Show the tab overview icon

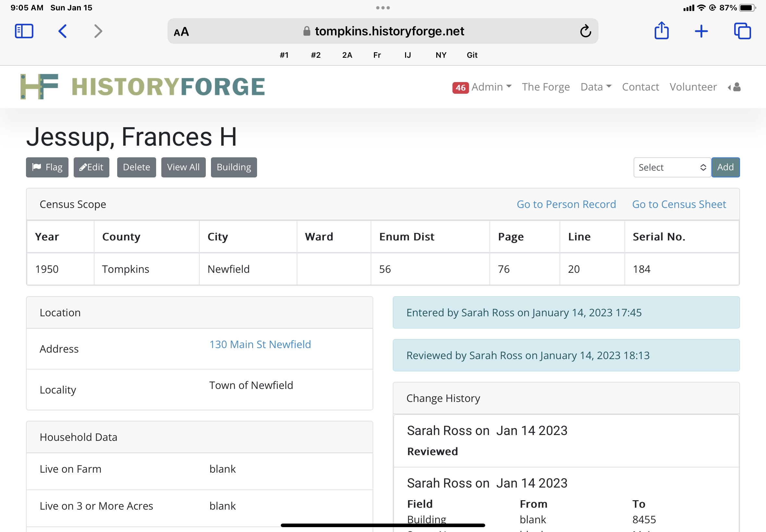[x=742, y=31]
